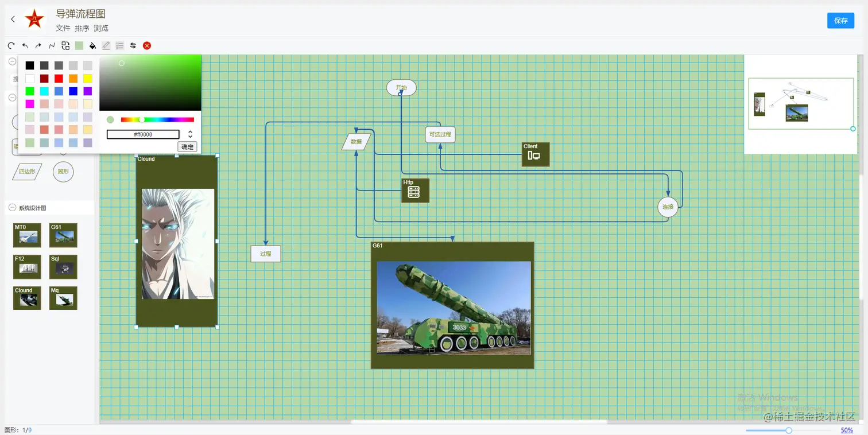Viewport: 868px width, 435px height.
Task: Select the 数据 parallelogram node on canvas
Action: (356, 142)
